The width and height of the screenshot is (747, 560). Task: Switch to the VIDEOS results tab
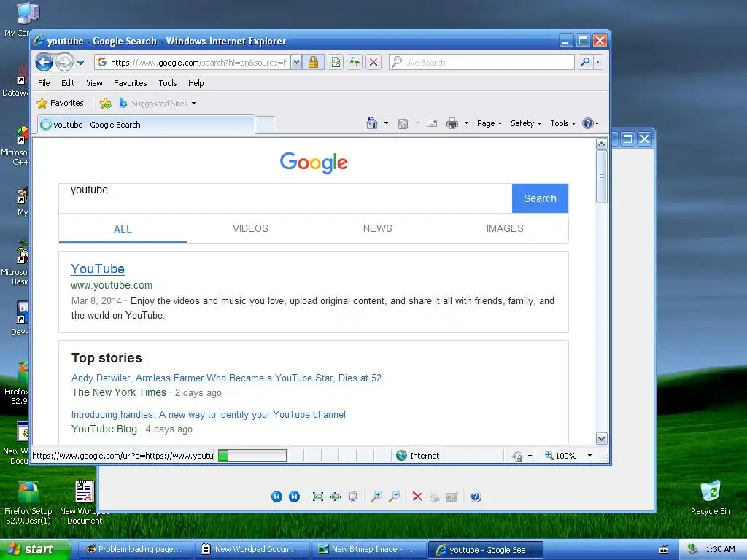tap(250, 228)
